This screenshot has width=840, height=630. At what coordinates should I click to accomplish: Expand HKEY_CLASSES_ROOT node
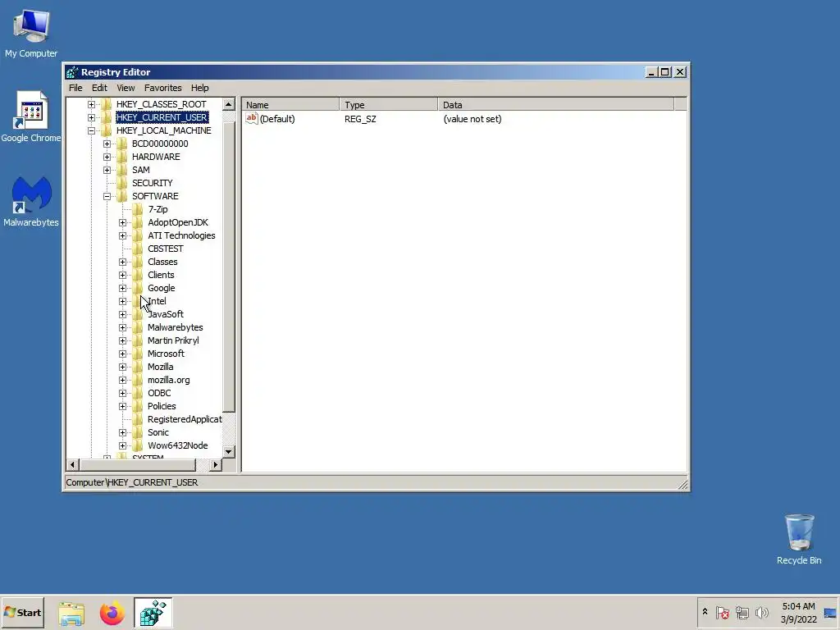(91, 104)
